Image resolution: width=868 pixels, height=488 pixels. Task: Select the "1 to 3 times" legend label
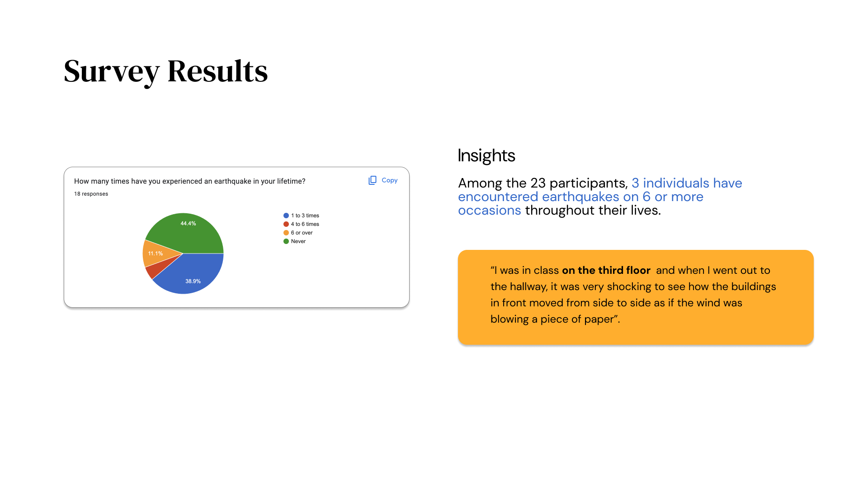305,216
